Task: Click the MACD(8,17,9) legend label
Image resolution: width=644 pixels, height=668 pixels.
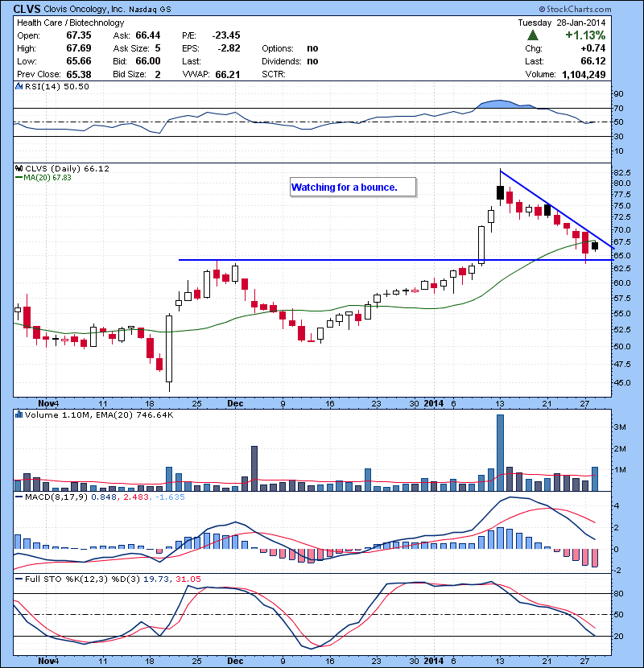Action: pyautogui.click(x=57, y=497)
